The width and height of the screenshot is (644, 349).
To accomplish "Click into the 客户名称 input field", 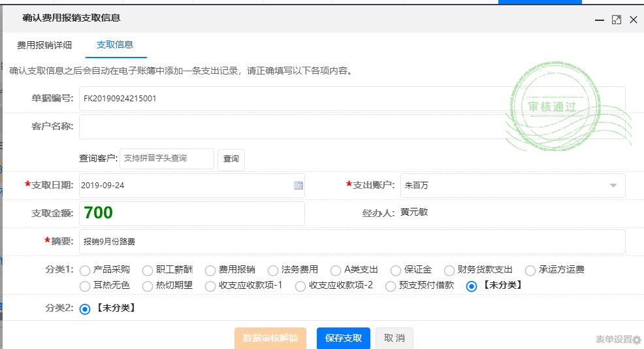I will click(352, 127).
